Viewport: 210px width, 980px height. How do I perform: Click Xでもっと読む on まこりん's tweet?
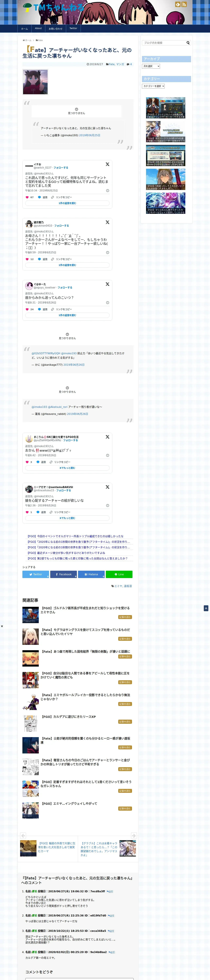click(67, 468)
